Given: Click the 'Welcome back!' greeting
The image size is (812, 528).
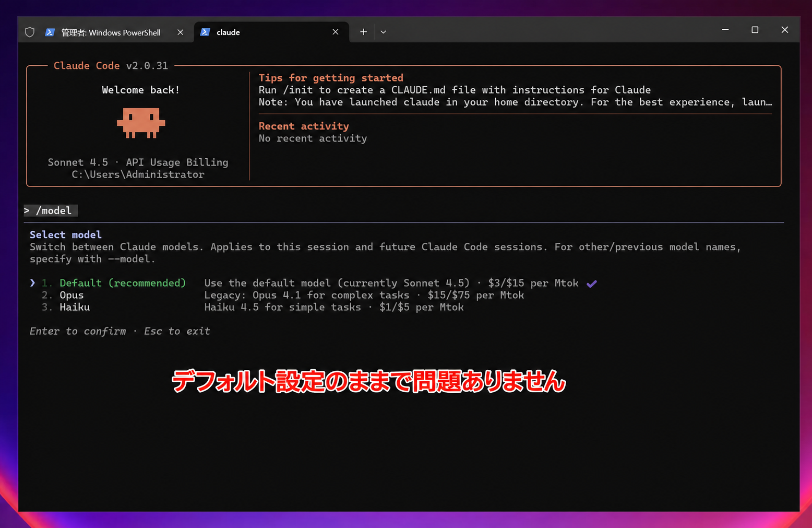Looking at the screenshot, I should point(141,90).
